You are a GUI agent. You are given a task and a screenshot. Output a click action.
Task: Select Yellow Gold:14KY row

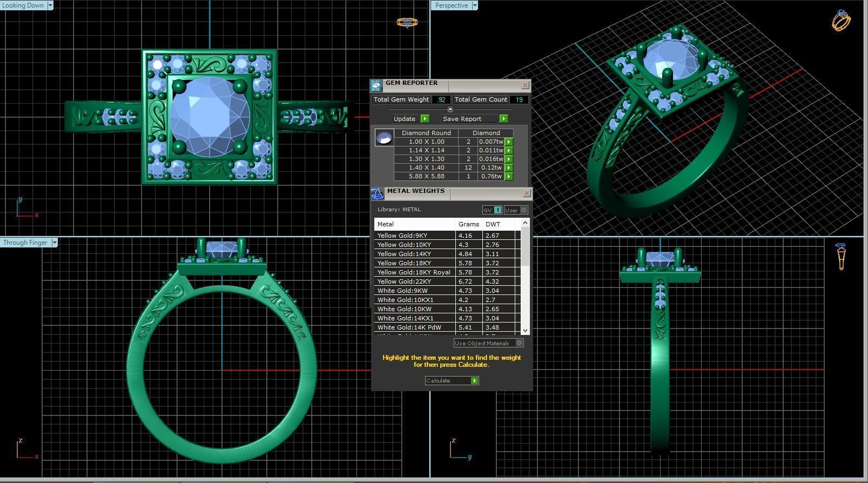pos(447,254)
